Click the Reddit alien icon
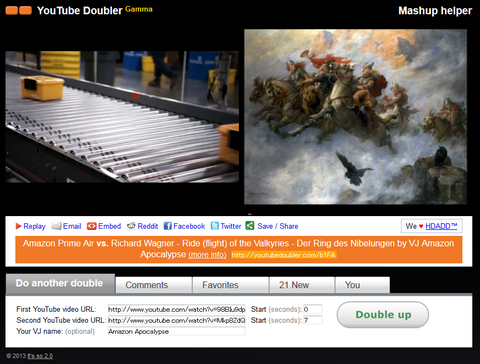Image resolution: width=480 pixels, height=364 pixels. point(131,226)
